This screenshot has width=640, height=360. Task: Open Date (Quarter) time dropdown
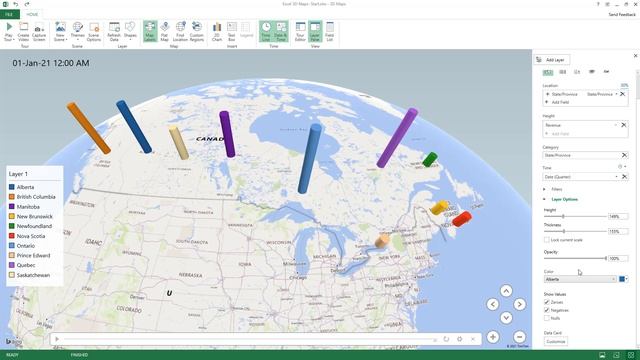(x=616, y=177)
